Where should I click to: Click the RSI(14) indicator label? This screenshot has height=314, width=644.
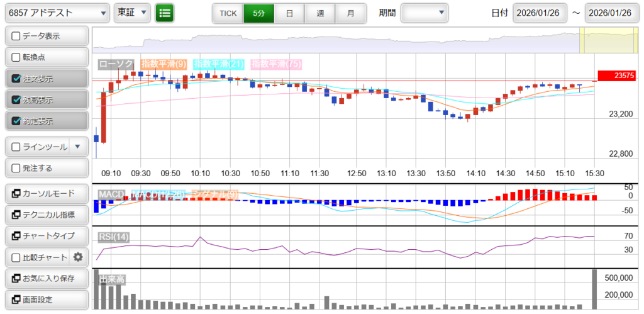tap(114, 237)
